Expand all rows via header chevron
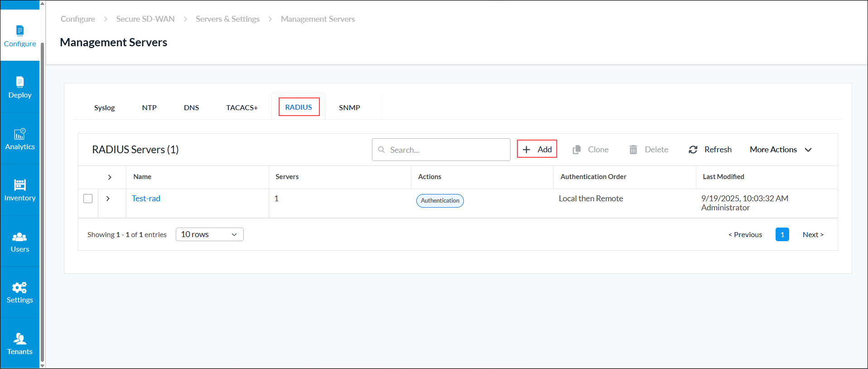The image size is (868, 369). 110,177
